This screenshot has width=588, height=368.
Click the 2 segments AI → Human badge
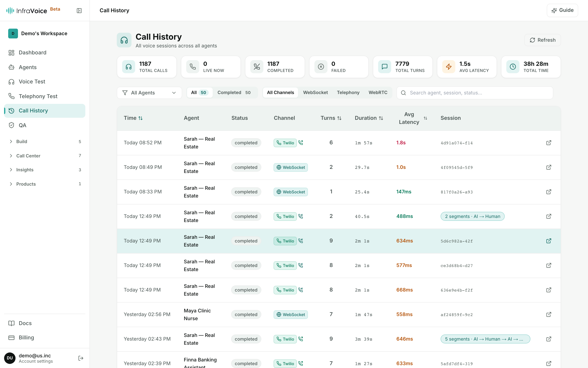(472, 216)
